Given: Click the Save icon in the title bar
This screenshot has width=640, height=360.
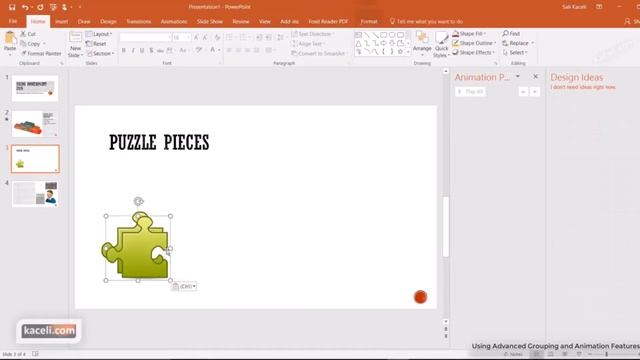Looking at the screenshot, I should point(12,7).
